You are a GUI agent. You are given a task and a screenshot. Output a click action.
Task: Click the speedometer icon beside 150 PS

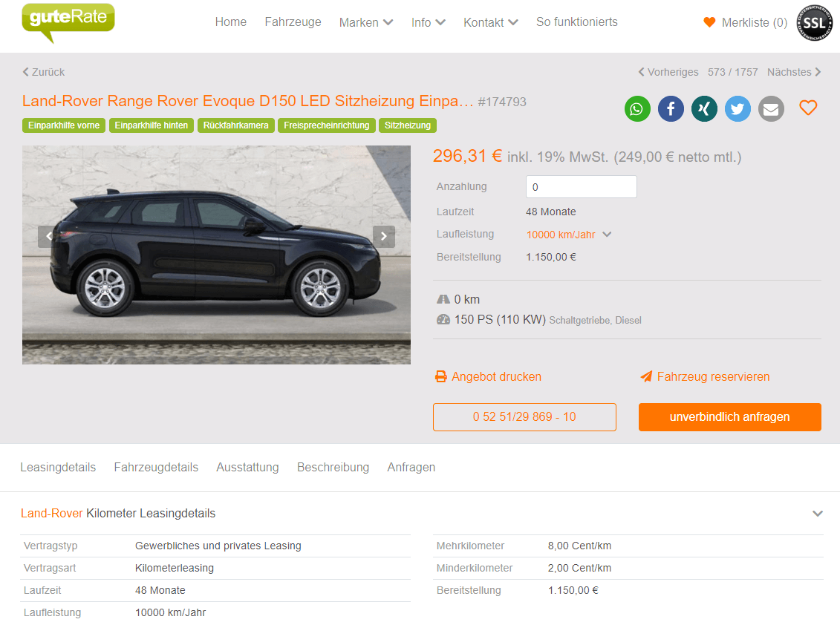pyautogui.click(x=443, y=320)
